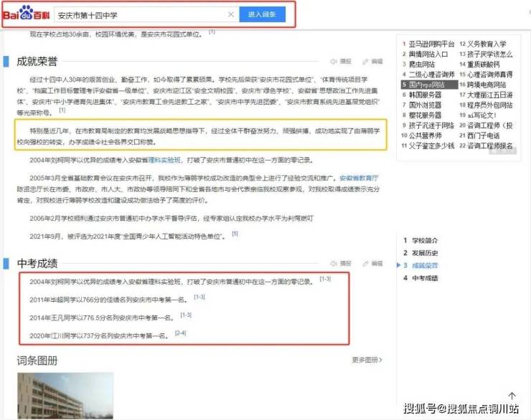Screen dimensions: 531x420
Task: Open the school building photo thumbnail
Action: click(x=65, y=396)
